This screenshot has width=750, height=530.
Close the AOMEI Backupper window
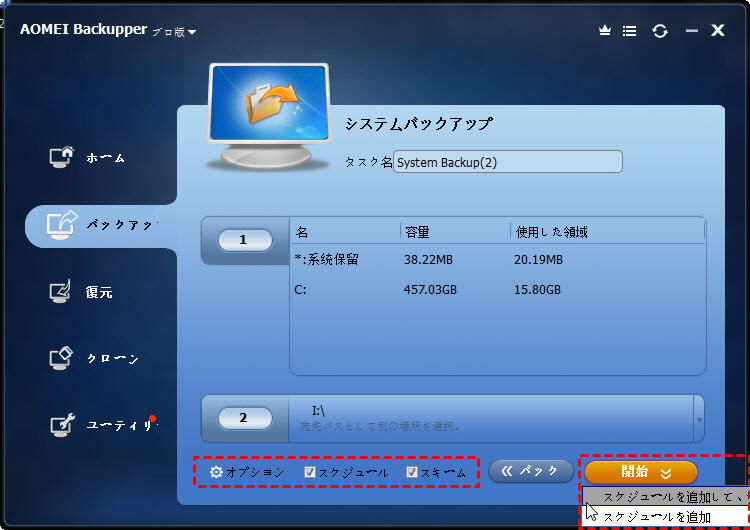717,30
